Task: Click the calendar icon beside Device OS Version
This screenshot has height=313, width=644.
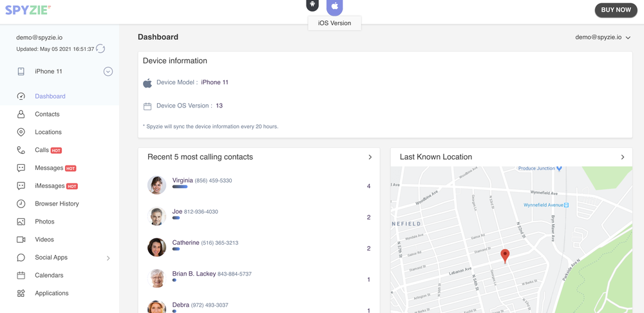Action: pos(147,106)
